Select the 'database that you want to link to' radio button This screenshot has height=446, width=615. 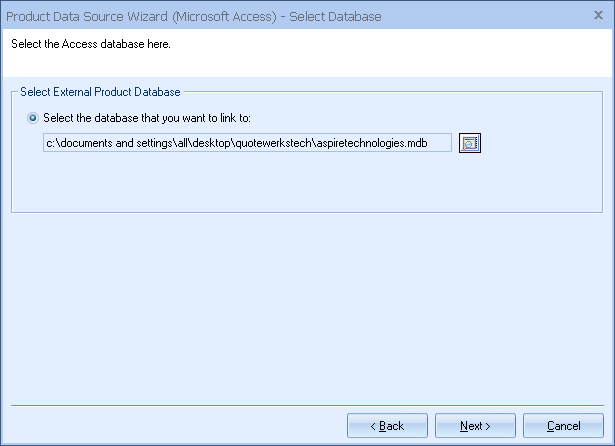coord(34,118)
